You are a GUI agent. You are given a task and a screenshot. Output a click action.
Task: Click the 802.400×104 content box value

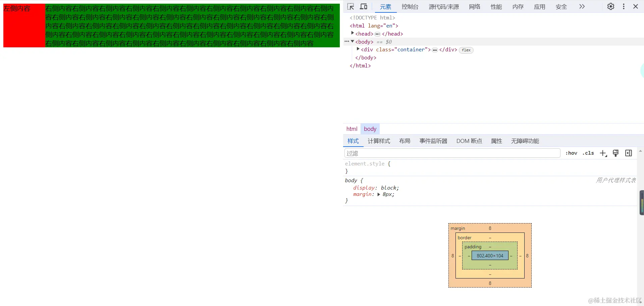click(x=490, y=256)
